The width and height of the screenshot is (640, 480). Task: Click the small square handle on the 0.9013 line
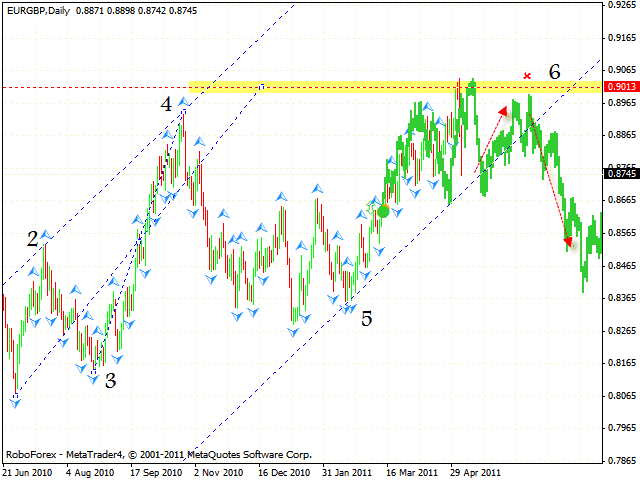click(x=261, y=87)
